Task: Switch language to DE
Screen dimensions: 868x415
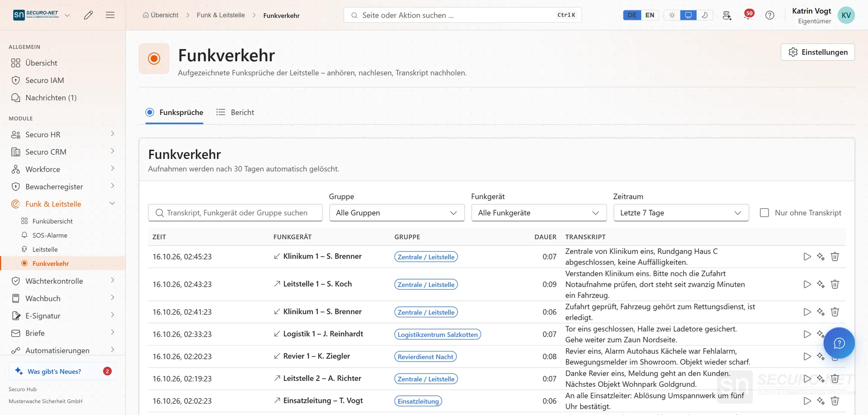Action: pyautogui.click(x=632, y=15)
